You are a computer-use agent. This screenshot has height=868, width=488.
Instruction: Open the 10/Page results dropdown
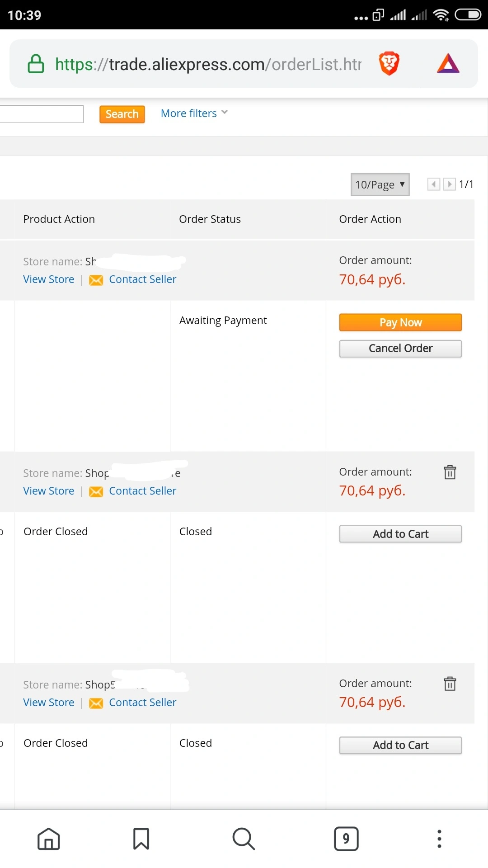(x=380, y=184)
